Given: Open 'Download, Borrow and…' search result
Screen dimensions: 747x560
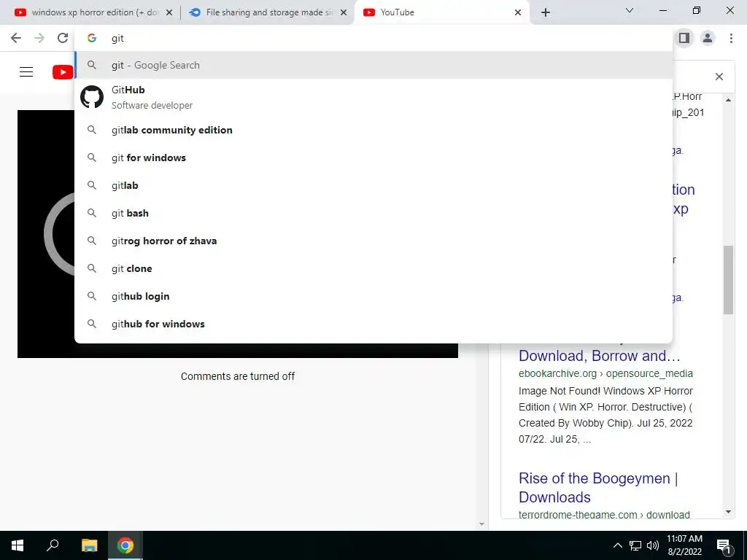Looking at the screenshot, I should pyautogui.click(x=600, y=356).
